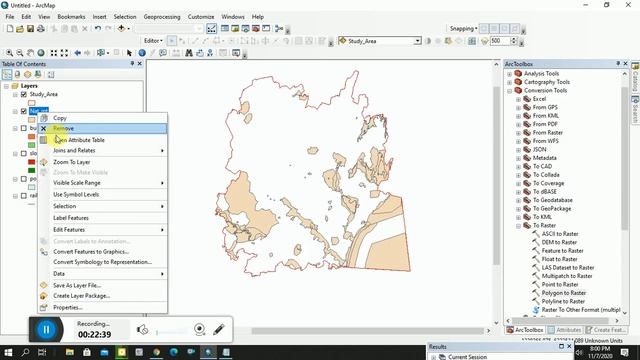The height and width of the screenshot is (360, 640).
Task: Select the Pan hand tool
Action: 30,53
